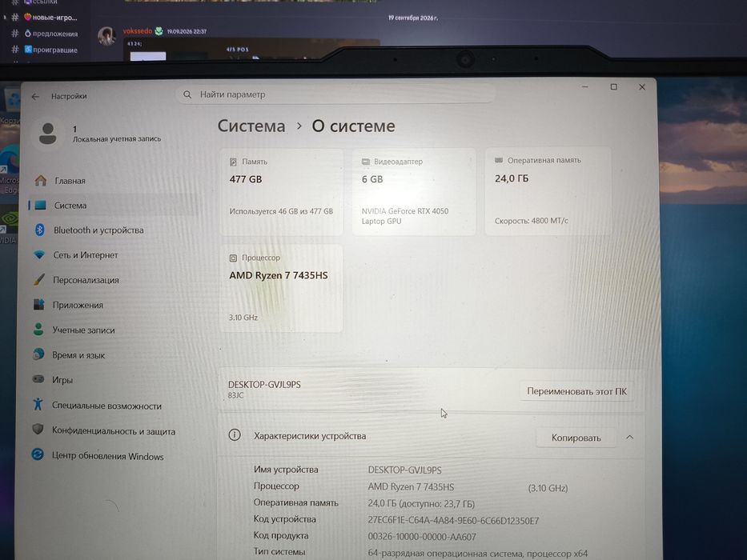This screenshot has width=747, height=560.
Task: Click voksseda avatar in background chat
Action: coord(106,36)
